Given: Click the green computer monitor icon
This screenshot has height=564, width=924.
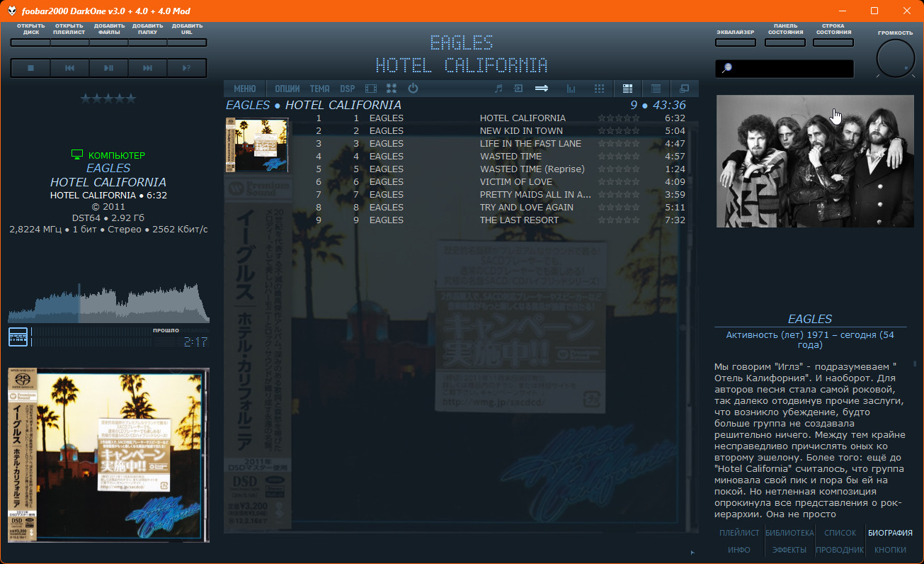Looking at the screenshot, I should tap(78, 154).
